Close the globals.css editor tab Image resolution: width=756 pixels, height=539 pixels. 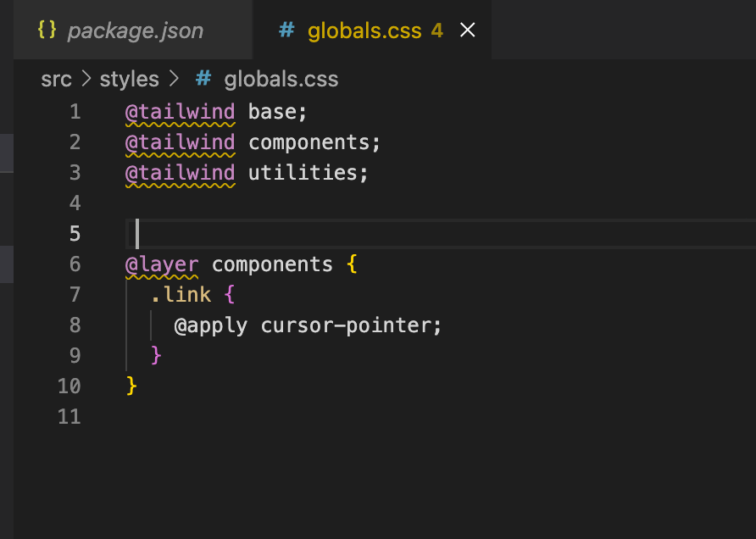click(467, 31)
